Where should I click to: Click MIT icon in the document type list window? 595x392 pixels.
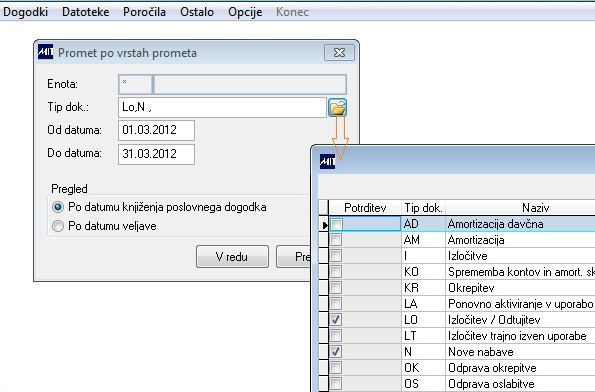click(x=327, y=162)
